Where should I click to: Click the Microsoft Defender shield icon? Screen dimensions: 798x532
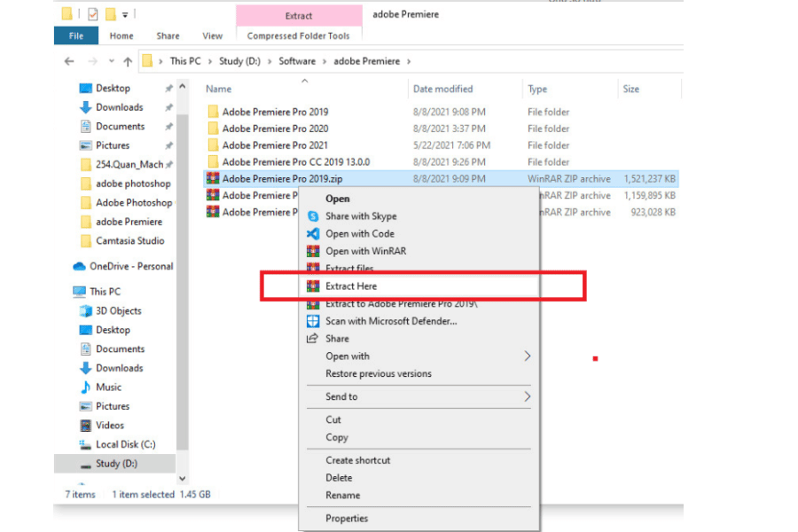312,321
